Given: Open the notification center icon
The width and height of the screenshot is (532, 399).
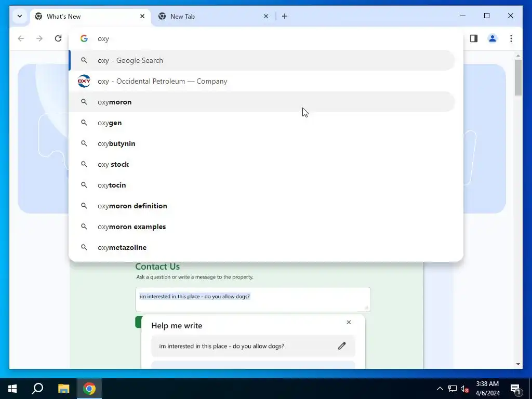Looking at the screenshot, I should 515,389.
